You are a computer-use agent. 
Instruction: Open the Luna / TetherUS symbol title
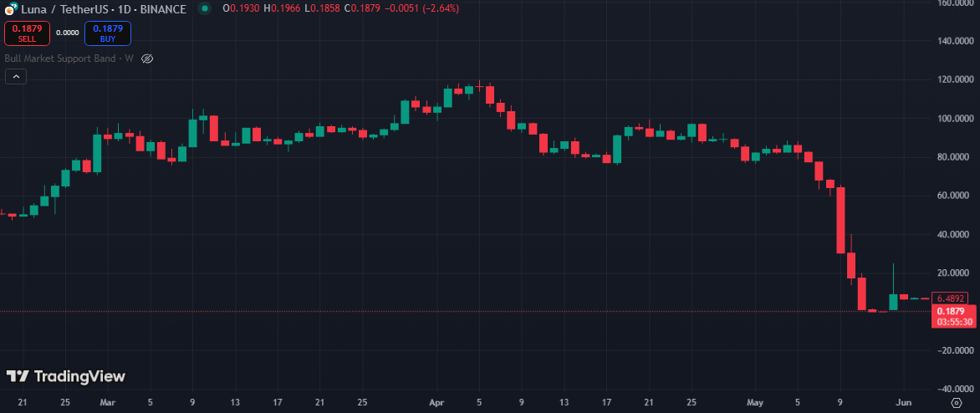[x=104, y=8]
